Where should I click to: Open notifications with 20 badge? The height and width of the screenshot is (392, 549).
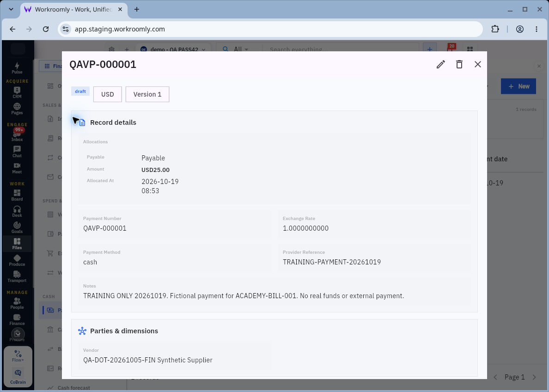point(451,47)
